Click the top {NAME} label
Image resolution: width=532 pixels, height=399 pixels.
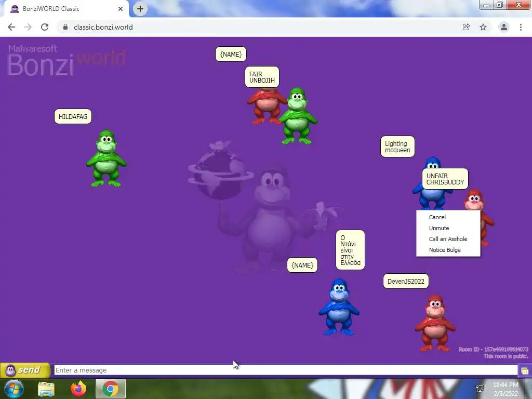pyautogui.click(x=231, y=54)
